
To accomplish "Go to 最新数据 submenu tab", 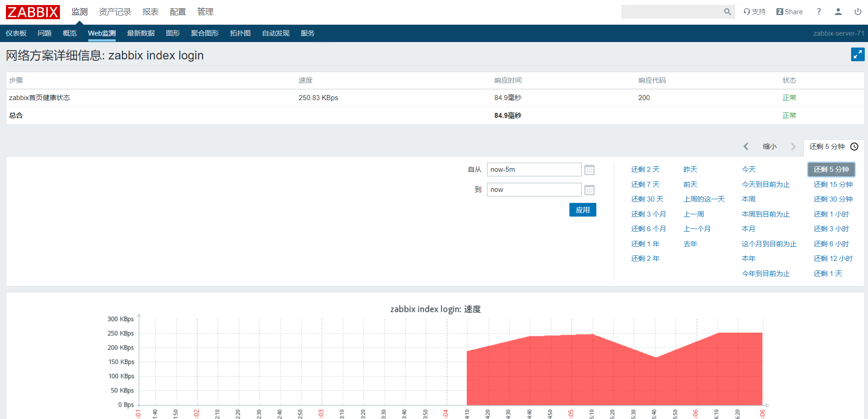I will point(141,33).
